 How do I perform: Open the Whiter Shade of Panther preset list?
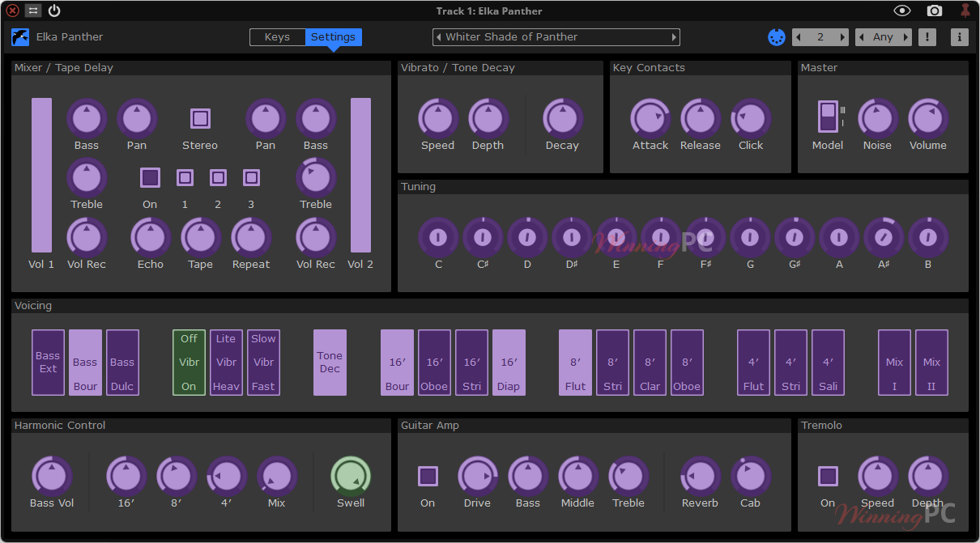click(556, 37)
